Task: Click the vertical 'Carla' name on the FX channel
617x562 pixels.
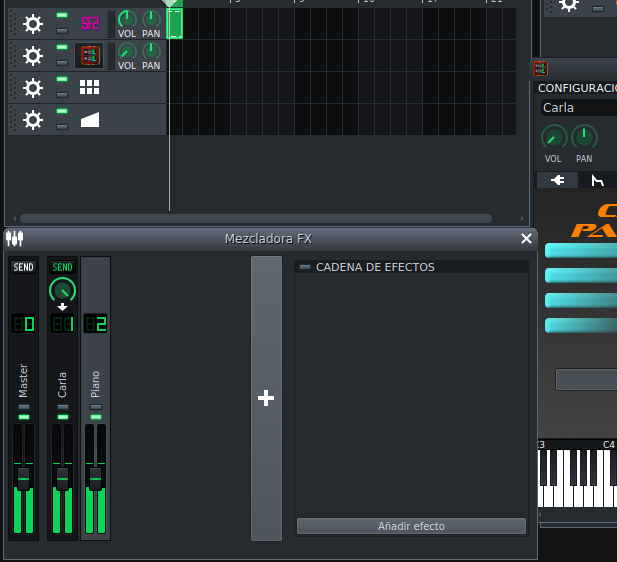Action: 62,385
